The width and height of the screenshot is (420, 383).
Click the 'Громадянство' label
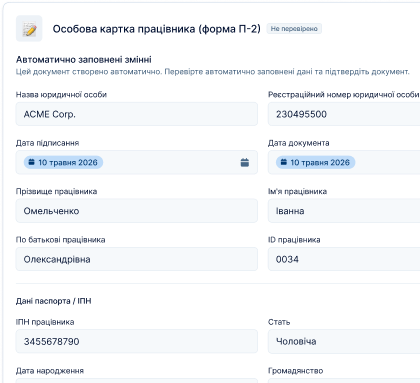[295, 371]
